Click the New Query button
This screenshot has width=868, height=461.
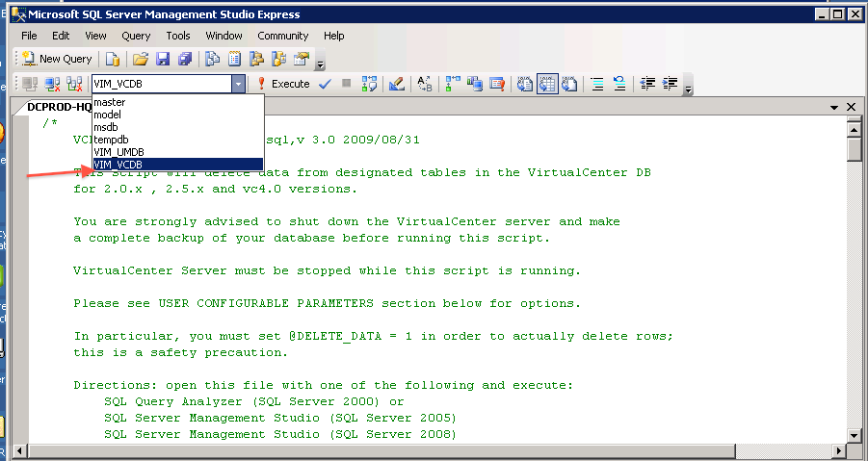pos(57,59)
